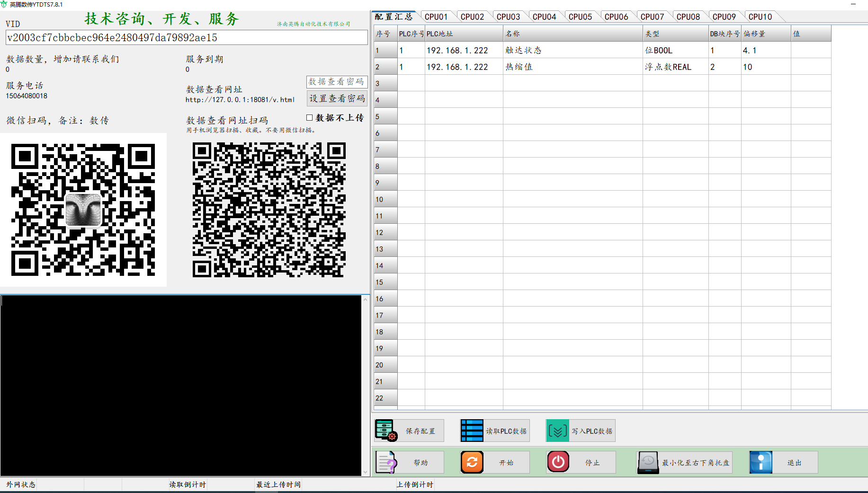This screenshot has width=868, height=493.
Task: Open the CPU01 tab
Action: (436, 17)
